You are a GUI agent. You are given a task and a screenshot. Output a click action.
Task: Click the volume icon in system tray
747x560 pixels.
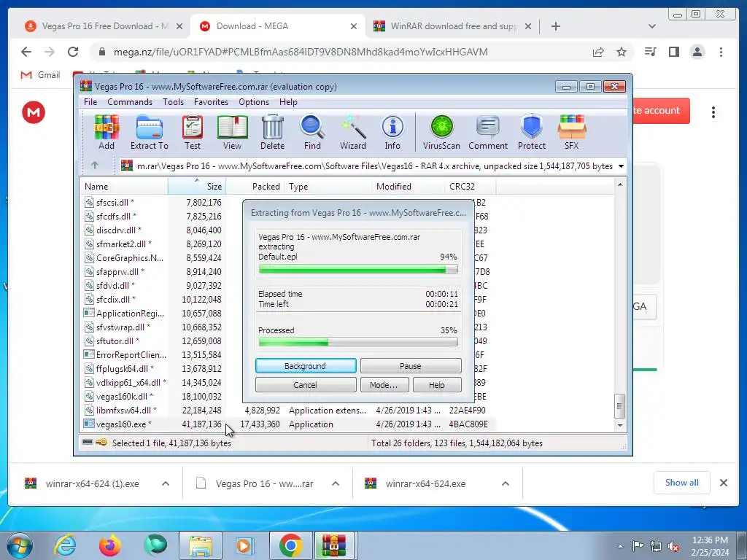coord(673,546)
